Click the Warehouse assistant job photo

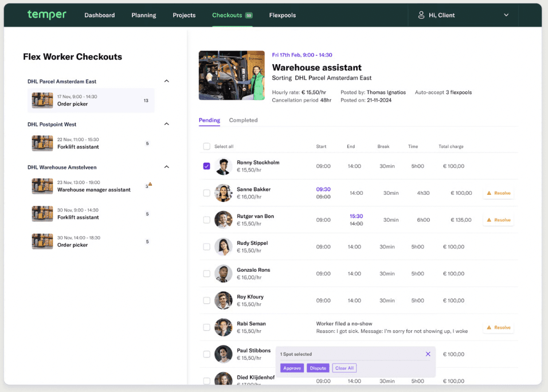point(232,76)
